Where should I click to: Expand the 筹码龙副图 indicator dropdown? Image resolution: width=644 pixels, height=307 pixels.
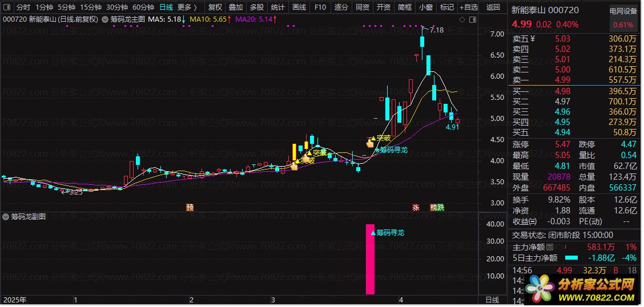(6, 216)
